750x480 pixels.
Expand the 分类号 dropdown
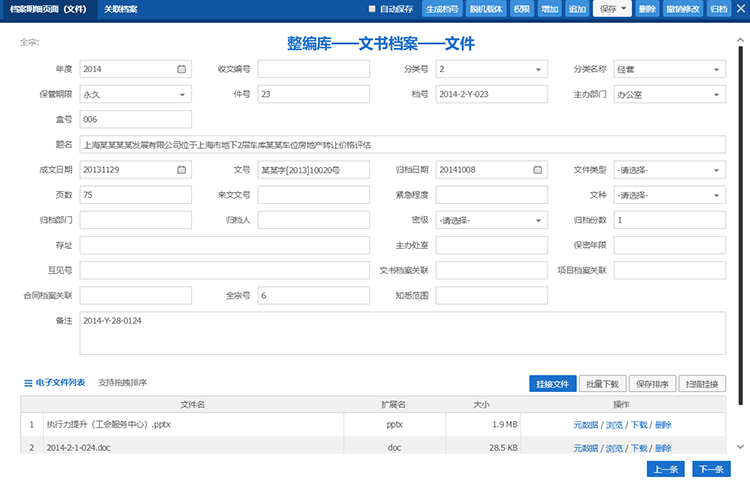538,69
